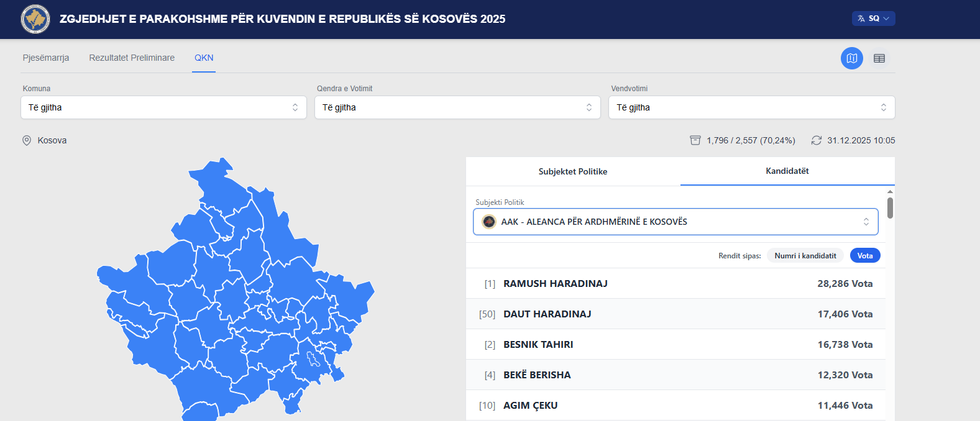This screenshot has height=421, width=980.
Task: Expand the Vendvotimi dropdown
Action: (x=751, y=107)
